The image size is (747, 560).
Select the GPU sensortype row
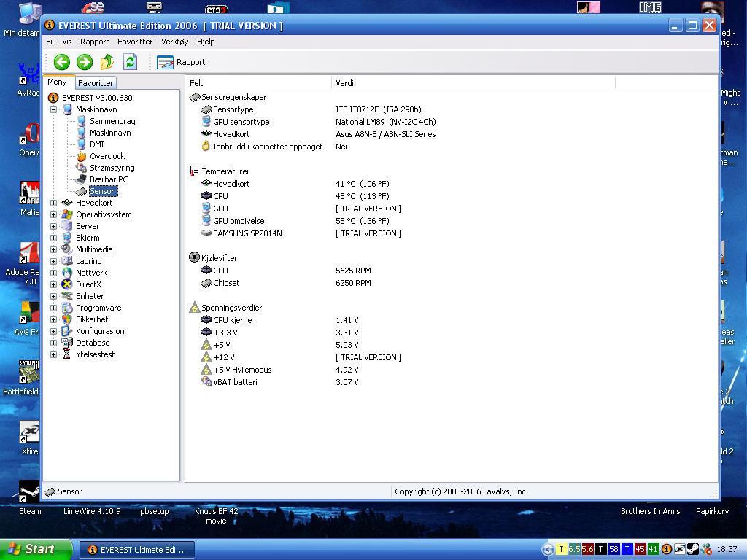click(241, 122)
